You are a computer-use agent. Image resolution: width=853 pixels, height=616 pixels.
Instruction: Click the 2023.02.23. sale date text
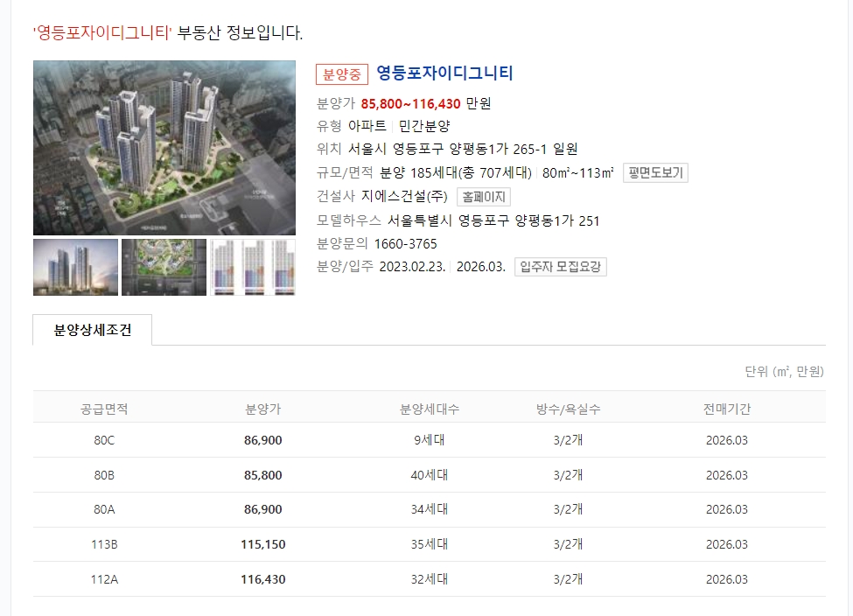[412, 267]
